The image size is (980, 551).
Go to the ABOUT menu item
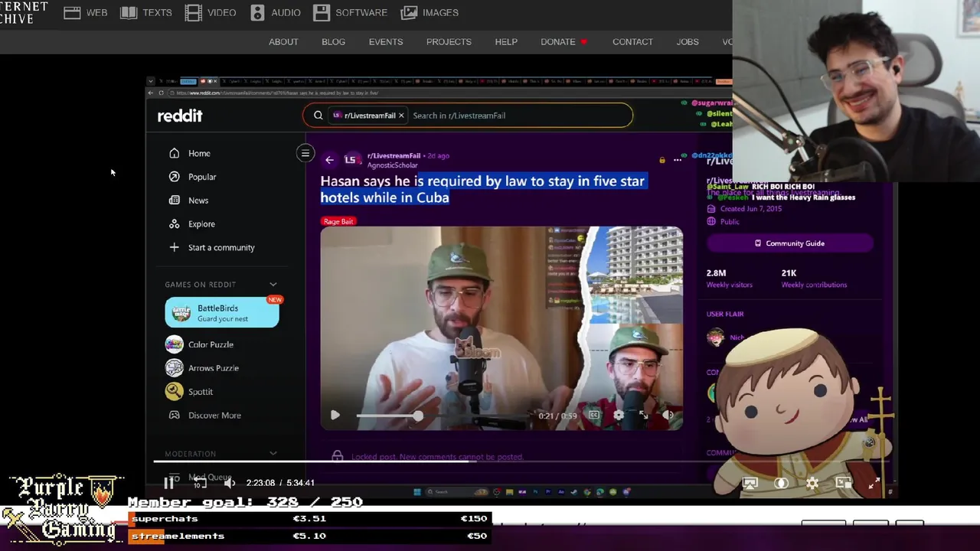click(x=283, y=41)
